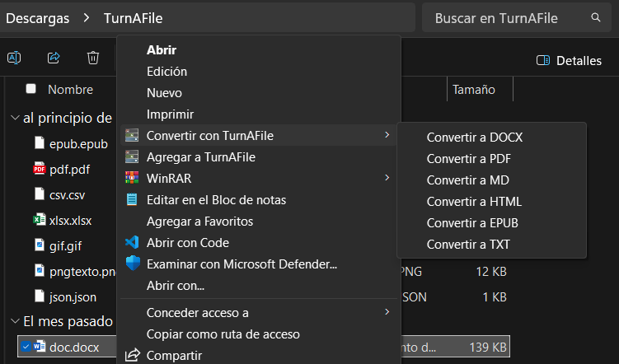Focus the Buscar en TurnAFile search field
Screen dimensions: 619x364
[517, 18]
